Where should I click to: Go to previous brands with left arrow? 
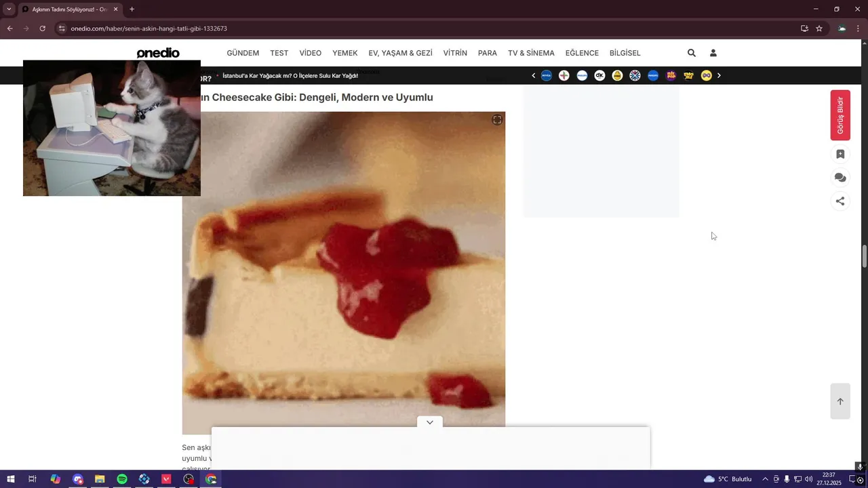(534, 75)
